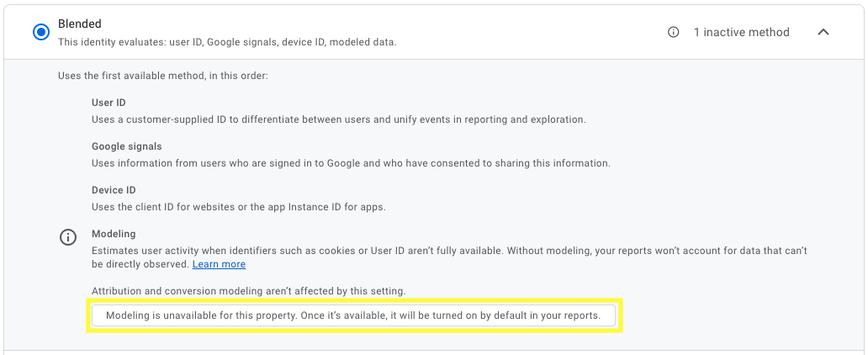Image resolution: width=868 pixels, height=355 pixels.
Task: Click the "Google signals" method heading
Action: 127,146
